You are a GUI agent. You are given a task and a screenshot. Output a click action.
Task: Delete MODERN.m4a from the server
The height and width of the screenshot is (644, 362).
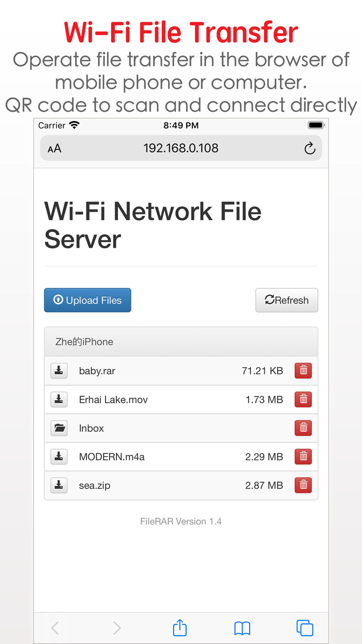(303, 457)
